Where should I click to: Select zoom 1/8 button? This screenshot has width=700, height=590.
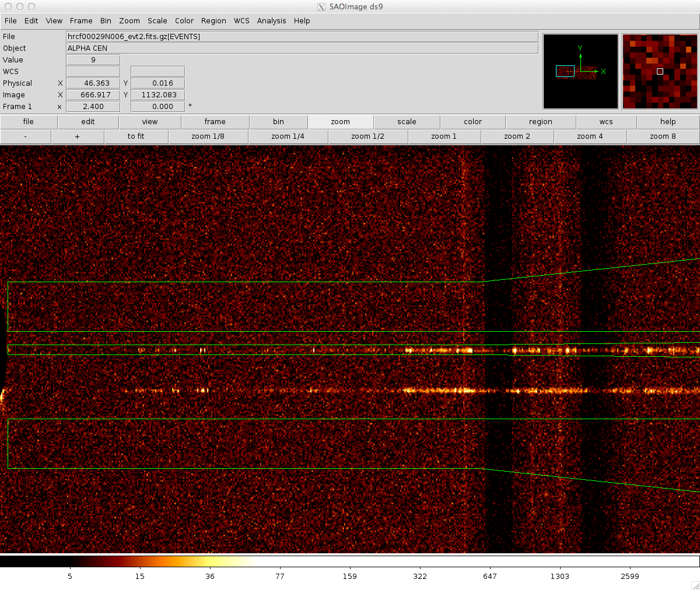208,136
